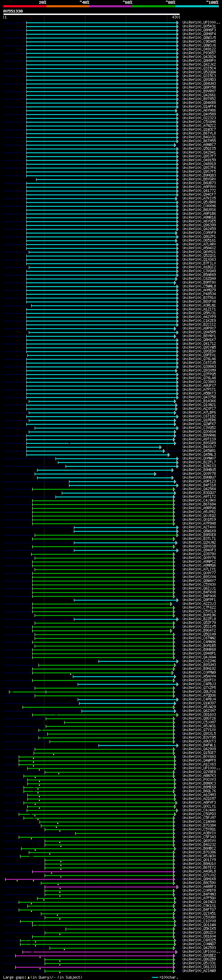Open hit UniRef100_Q1AFF4
Screen dimensions: 222x980
tap(199, 106)
